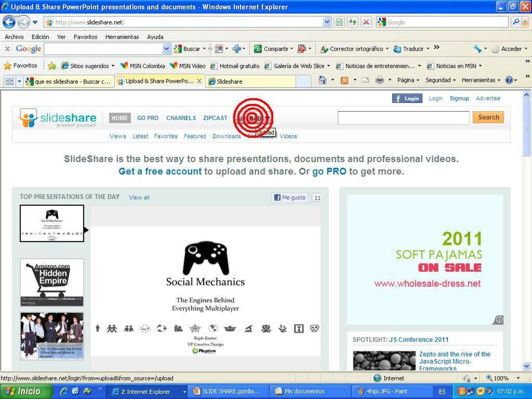
Task: Open the Favoritos star button
Action: [20, 65]
